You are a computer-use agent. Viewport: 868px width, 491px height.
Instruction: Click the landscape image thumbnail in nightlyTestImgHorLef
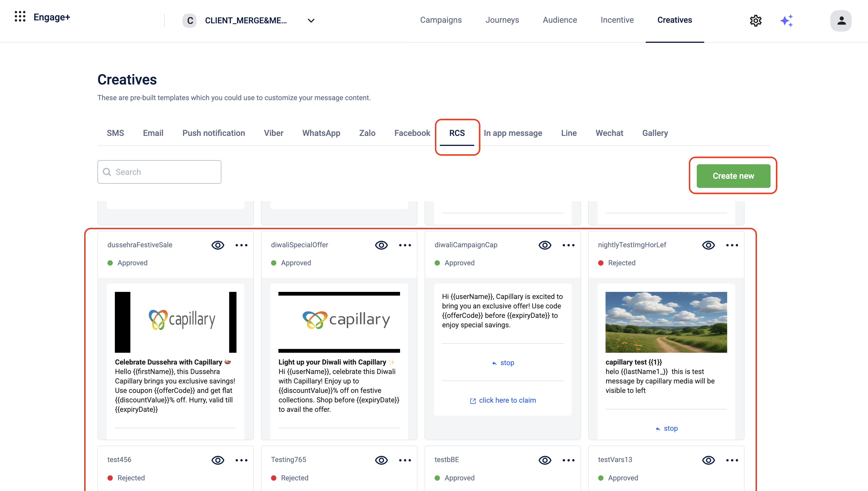666,322
